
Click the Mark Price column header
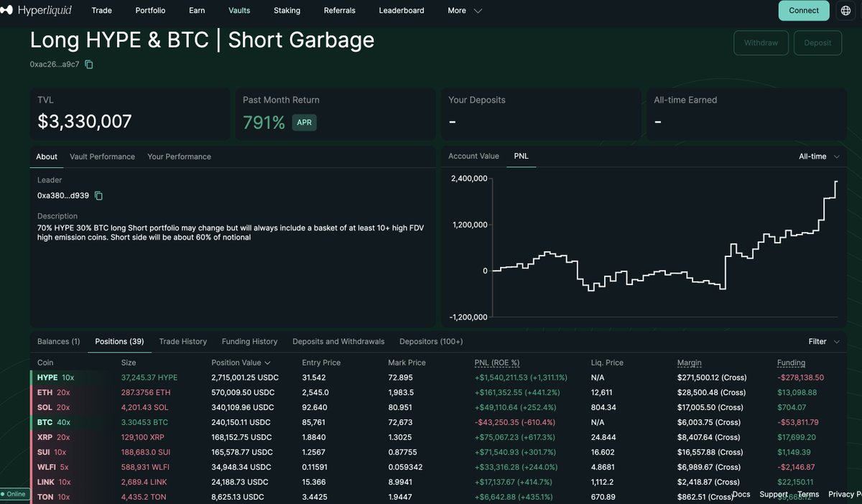[407, 363]
